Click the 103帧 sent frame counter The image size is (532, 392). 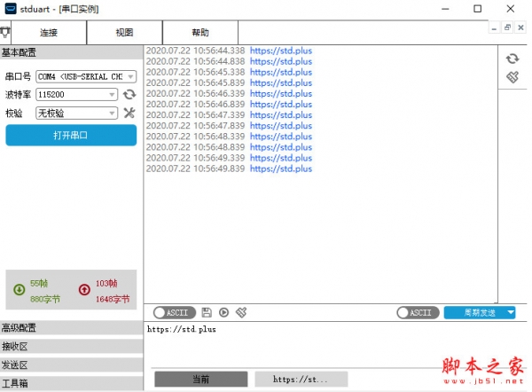pos(106,283)
